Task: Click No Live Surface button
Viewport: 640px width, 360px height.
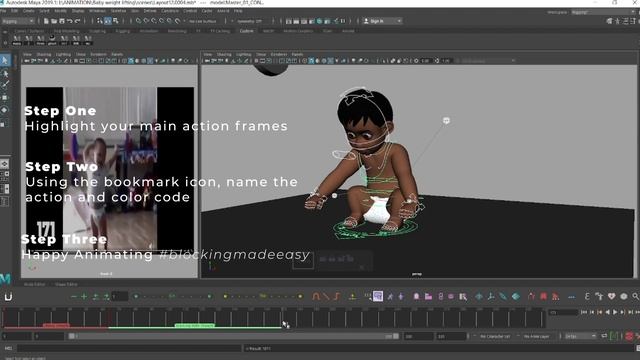Action: tap(203, 21)
